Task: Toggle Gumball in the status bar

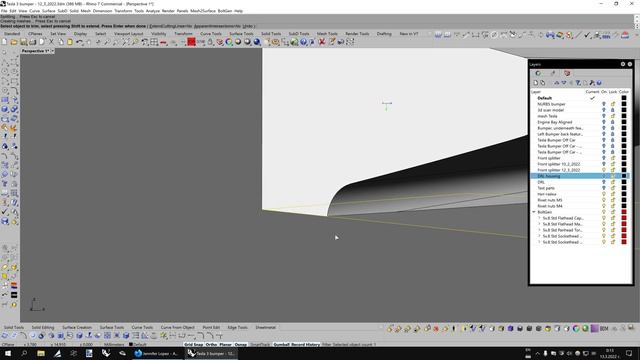Action: 281,344
